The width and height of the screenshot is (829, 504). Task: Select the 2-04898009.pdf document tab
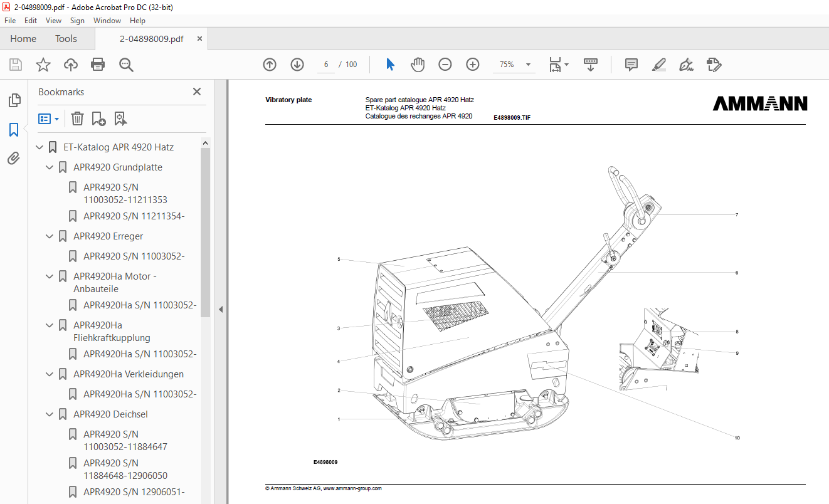click(152, 39)
